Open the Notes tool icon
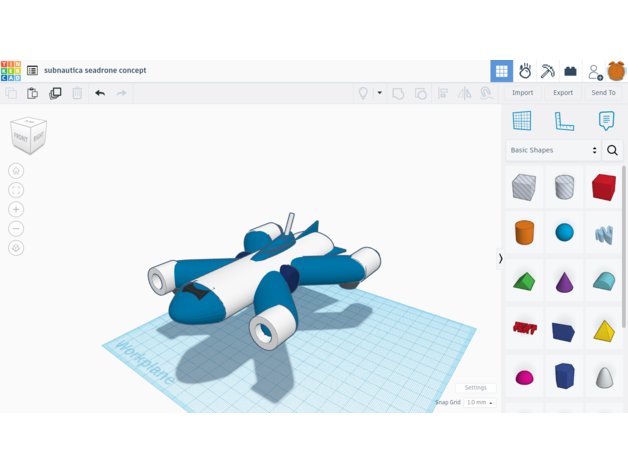 pyautogui.click(x=606, y=121)
